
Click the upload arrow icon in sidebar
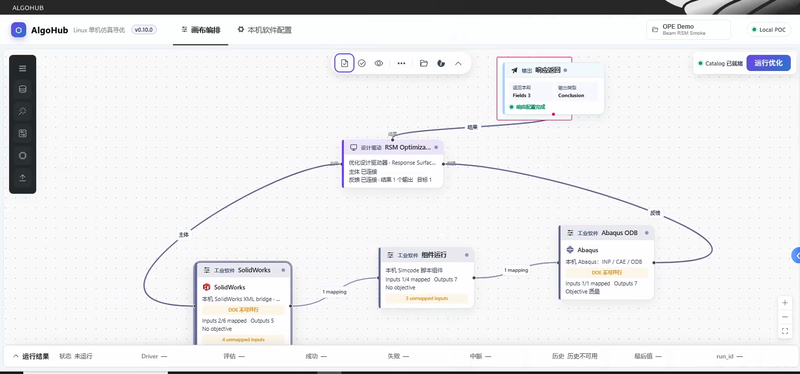click(x=22, y=178)
